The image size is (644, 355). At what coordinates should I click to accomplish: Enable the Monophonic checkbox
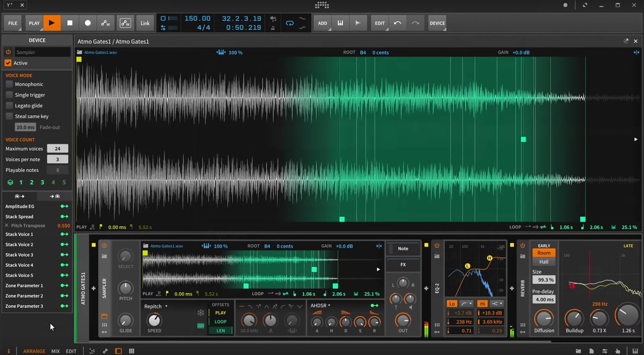coord(9,84)
